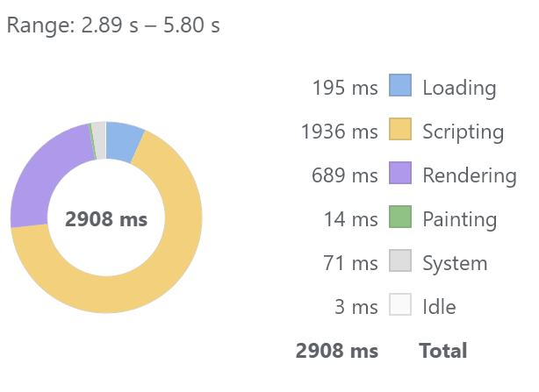Image resolution: width=539 pixels, height=392 pixels.
Task: Click the yellow Scripting color swatch
Action: click(x=400, y=129)
